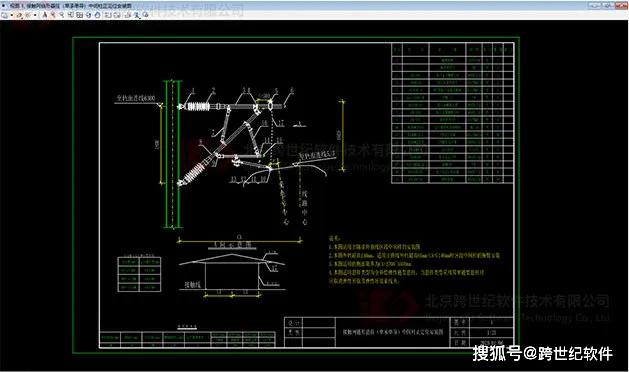Close the drawing viewer window
629x372 pixels.
tap(621, 5)
